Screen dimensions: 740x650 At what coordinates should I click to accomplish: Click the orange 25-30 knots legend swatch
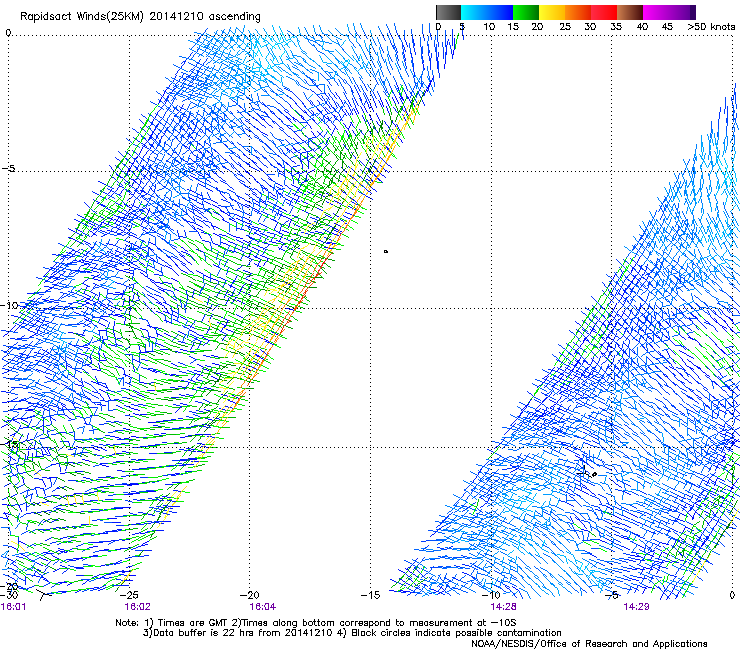click(x=578, y=12)
